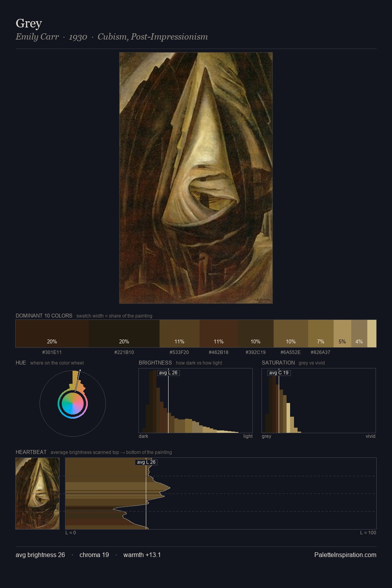Click the saturation histogram
The width and height of the screenshot is (392, 588).
click(x=319, y=401)
